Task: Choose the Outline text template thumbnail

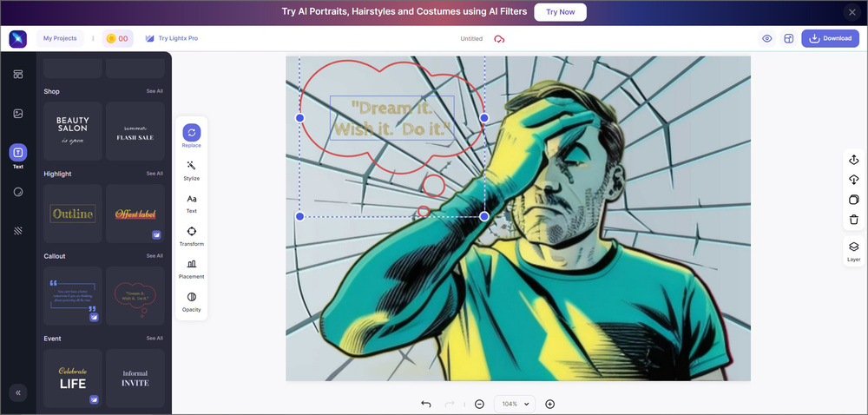Action: pyautogui.click(x=73, y=214)
